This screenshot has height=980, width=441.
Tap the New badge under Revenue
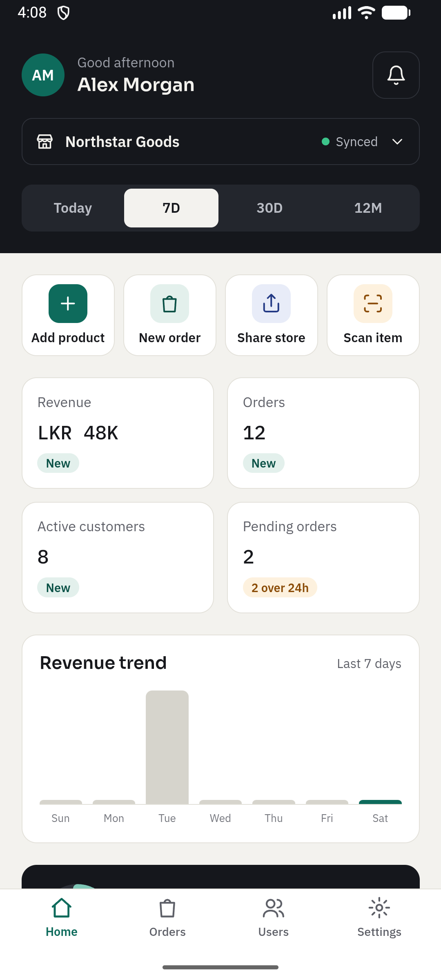(58, 463)
